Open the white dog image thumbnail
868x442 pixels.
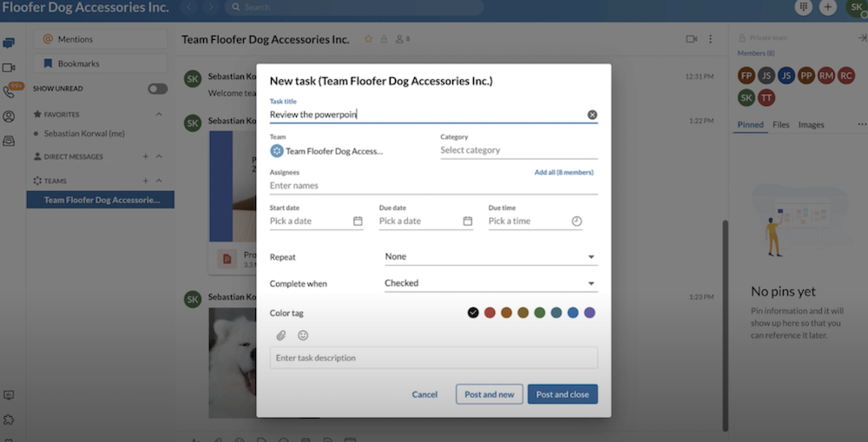pos(233,363)
